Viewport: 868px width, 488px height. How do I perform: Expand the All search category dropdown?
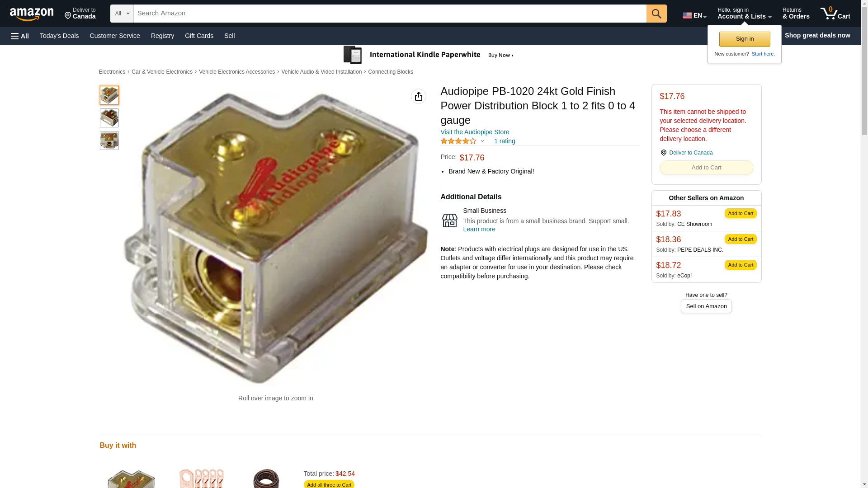click(x=122, y=14)
